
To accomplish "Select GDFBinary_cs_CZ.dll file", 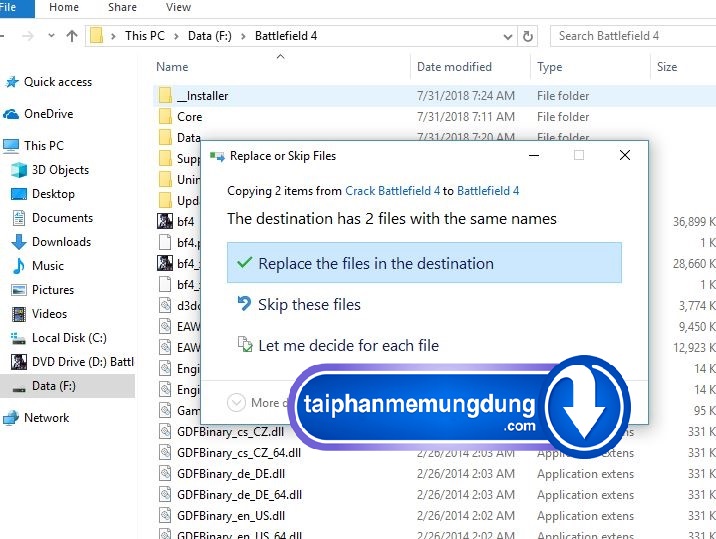I will (x=231, y=432).
